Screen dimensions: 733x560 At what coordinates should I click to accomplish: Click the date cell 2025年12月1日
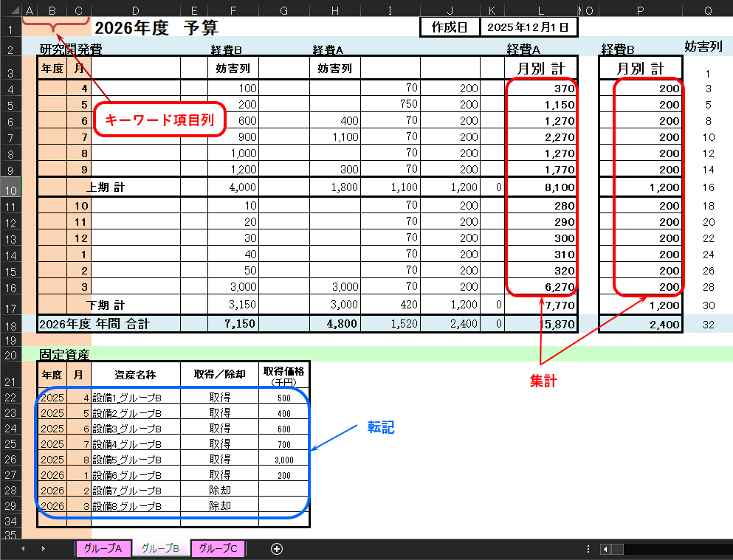pos(529,27)
